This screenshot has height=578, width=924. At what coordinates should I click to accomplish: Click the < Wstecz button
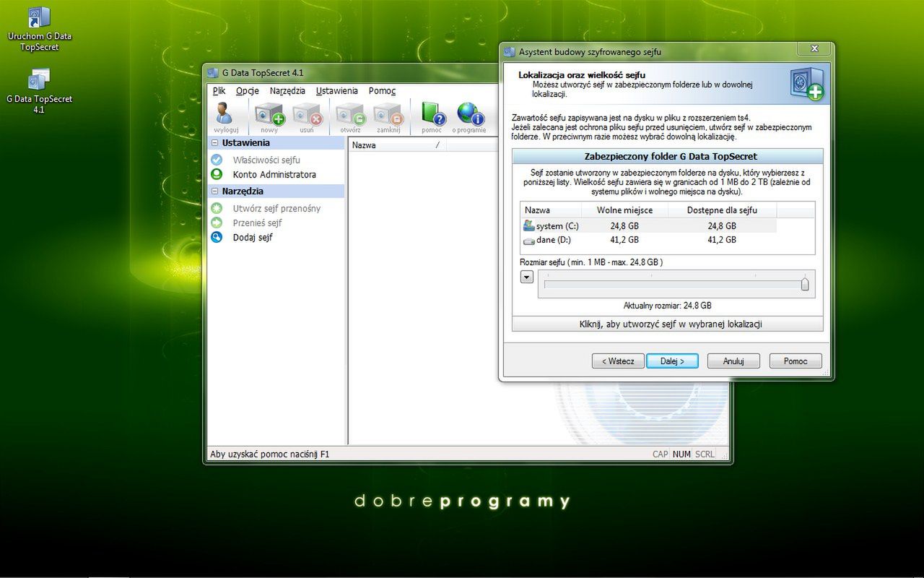click(x=618, y=361)
